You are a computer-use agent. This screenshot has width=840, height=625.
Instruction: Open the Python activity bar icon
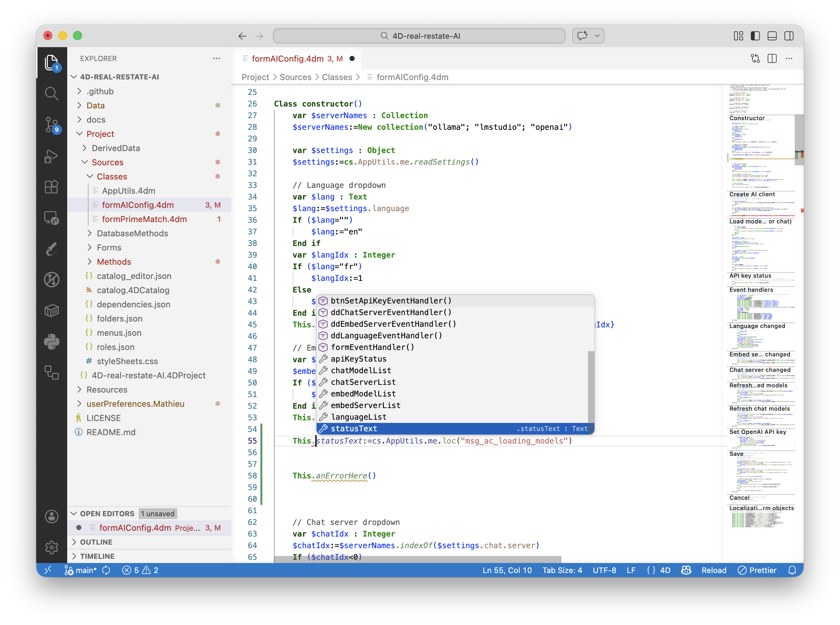(x=51, y=341)
